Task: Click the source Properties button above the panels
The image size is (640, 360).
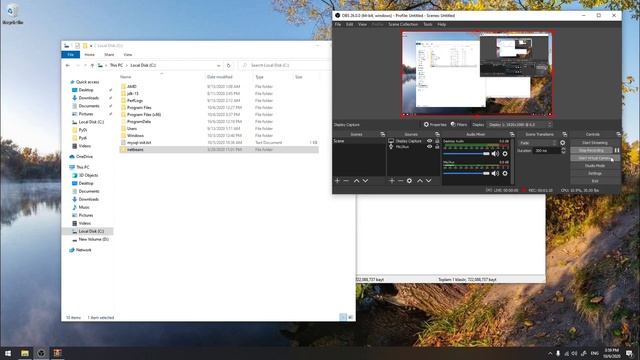Action: click(x=435, y=124)
